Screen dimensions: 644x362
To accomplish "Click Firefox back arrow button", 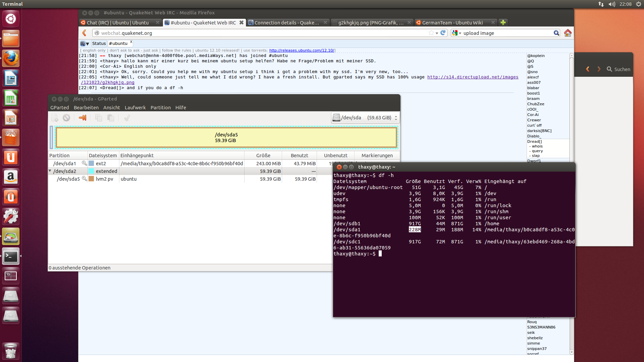I will pos(85,33).
